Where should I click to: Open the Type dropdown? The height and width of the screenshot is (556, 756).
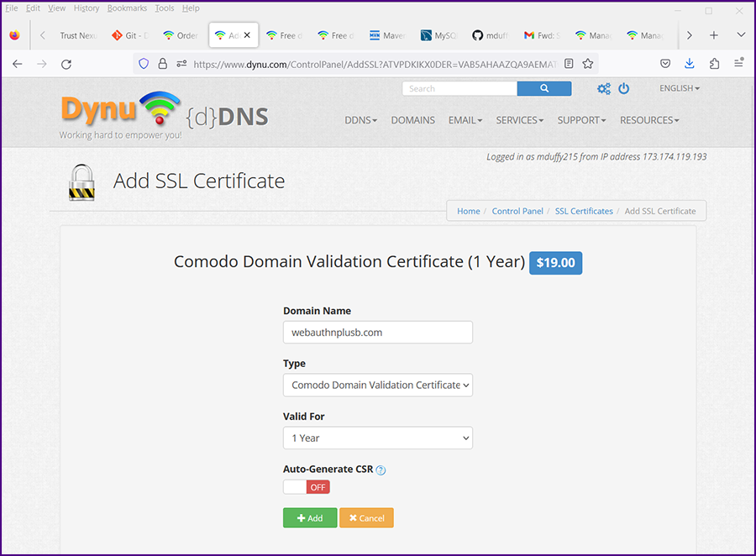(378, 386)
